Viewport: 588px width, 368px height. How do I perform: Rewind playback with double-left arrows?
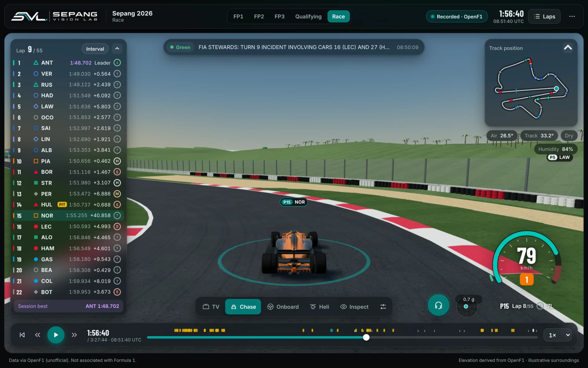[x=37, y=335]
